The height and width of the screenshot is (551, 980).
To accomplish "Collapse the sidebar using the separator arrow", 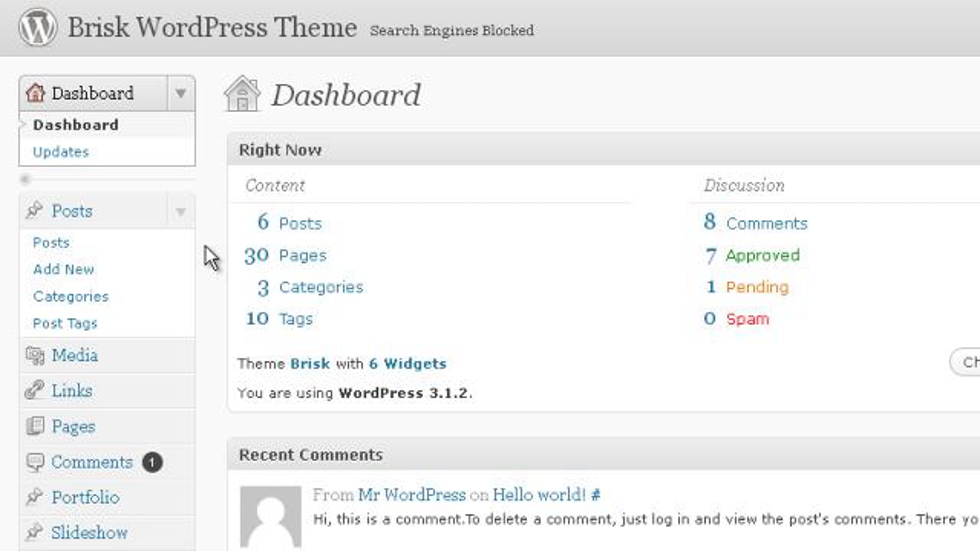I will click(x=25, y=179).
